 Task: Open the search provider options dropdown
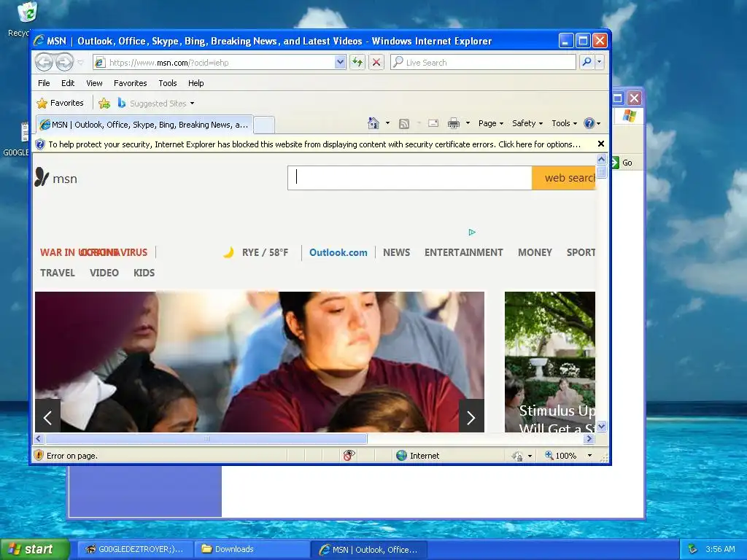coord(600,62)
